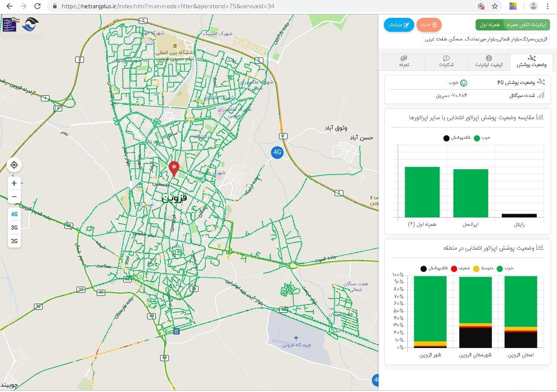
Task: Click the browser reload icon
Action: coord(37,6)
